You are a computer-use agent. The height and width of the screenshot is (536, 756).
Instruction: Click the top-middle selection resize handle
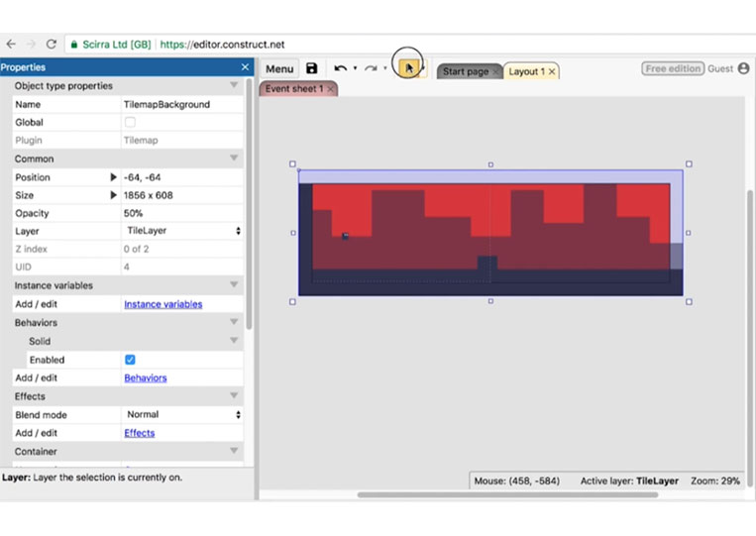tap(490, 164)
